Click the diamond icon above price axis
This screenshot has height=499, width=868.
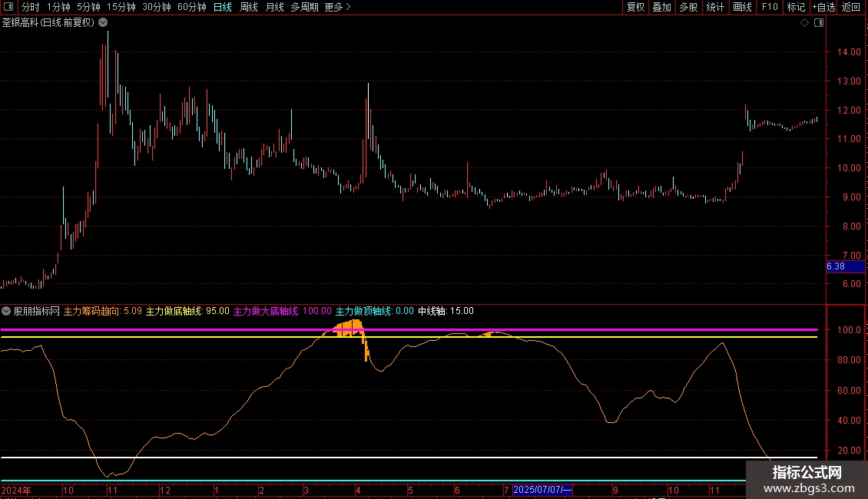tap(804, 23)
